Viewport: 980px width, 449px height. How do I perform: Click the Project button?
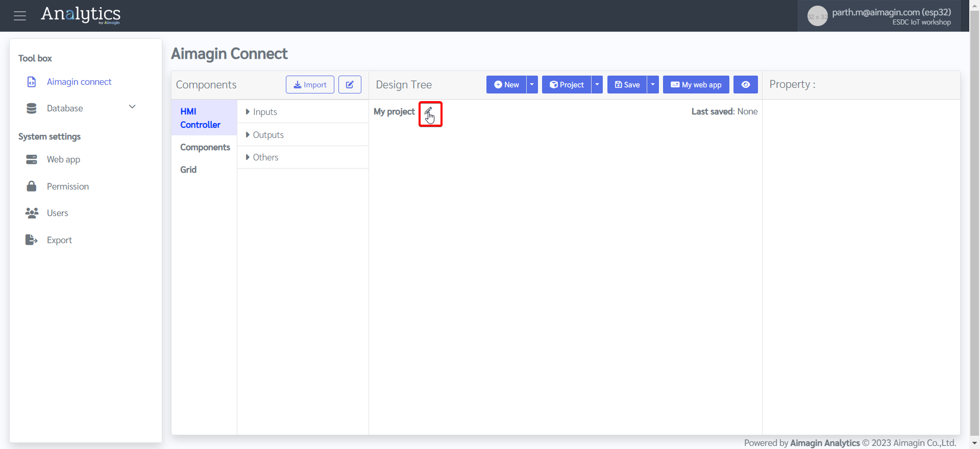[567, 85]
